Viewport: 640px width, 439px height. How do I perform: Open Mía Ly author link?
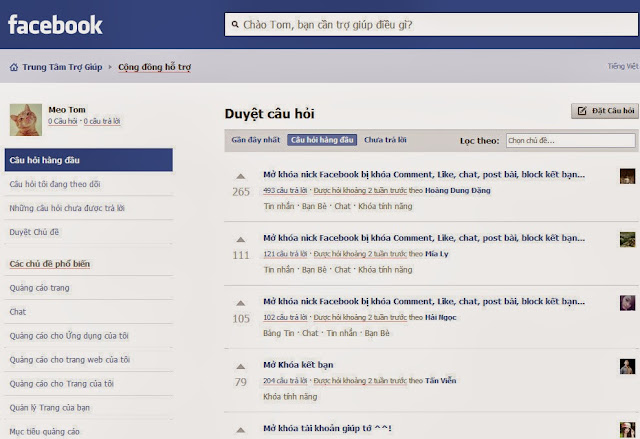[437, 254]
